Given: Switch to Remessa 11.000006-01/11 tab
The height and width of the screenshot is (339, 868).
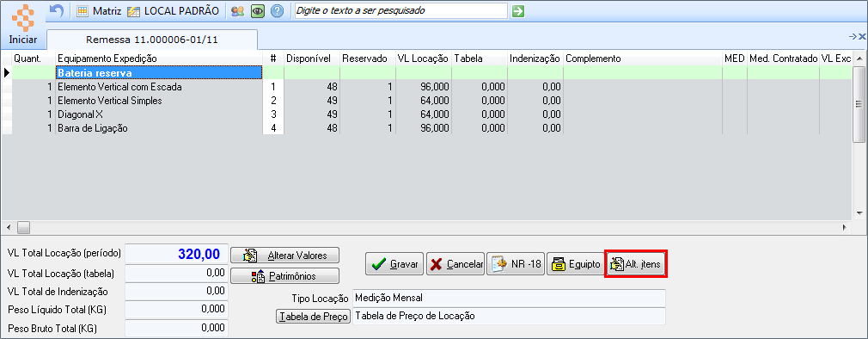Looking at the screenshot, I should [152, 40].
